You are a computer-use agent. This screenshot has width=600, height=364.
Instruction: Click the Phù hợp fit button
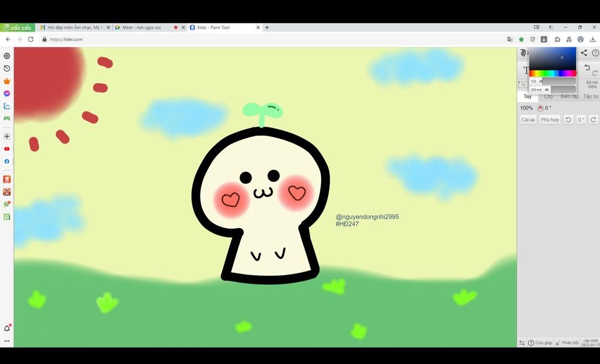tap(550, 120)
